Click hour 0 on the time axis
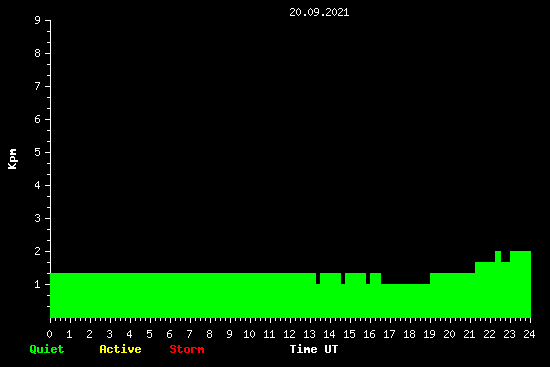Image resolution: width=550 pixels, height=367 pixels. [49, 334]
